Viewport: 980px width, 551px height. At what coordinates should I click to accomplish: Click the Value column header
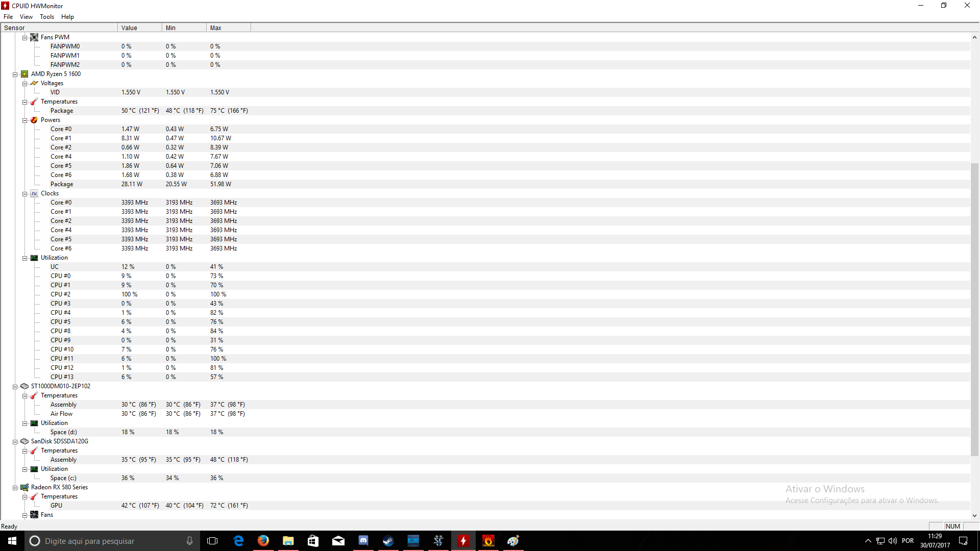pos(140,28)
